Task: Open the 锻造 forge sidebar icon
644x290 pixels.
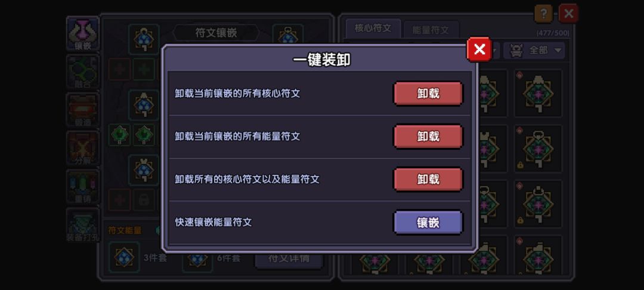Action: [82, 110]
